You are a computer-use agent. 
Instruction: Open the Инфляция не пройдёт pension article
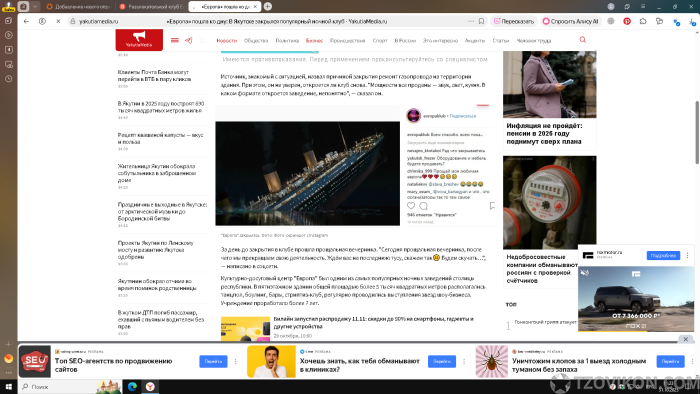[x=544, y=133]
